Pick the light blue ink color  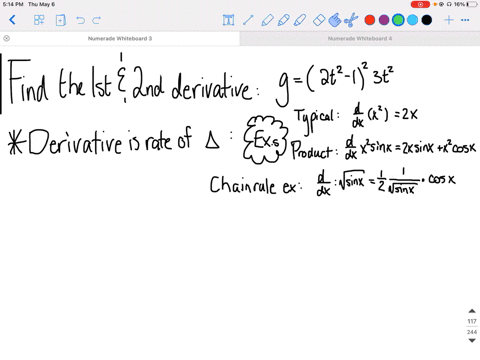[412, 20]
